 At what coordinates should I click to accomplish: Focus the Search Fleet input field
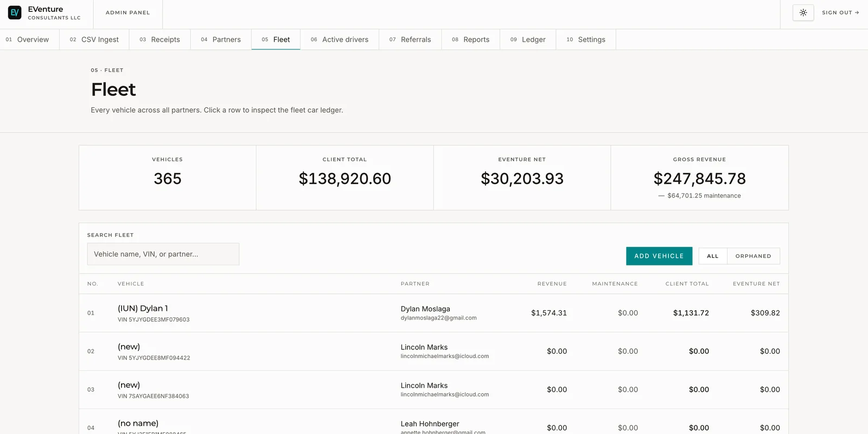click(163, 254)
